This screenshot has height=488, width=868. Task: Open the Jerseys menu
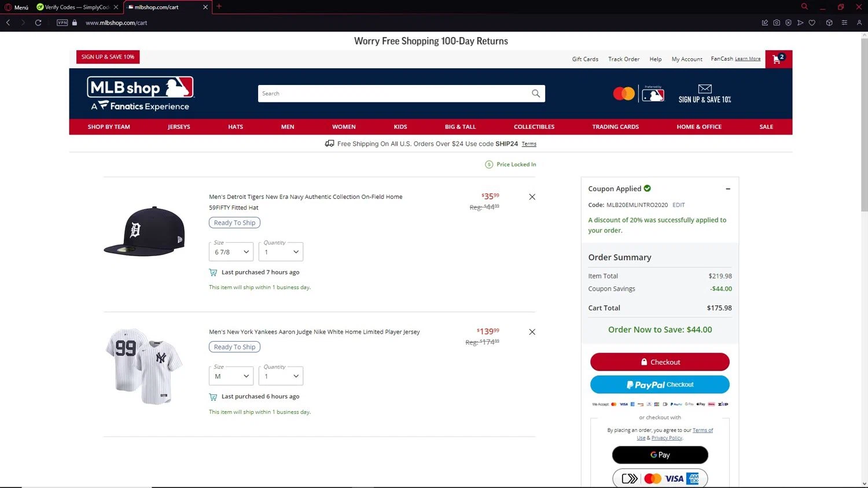(x=179, y=127)
